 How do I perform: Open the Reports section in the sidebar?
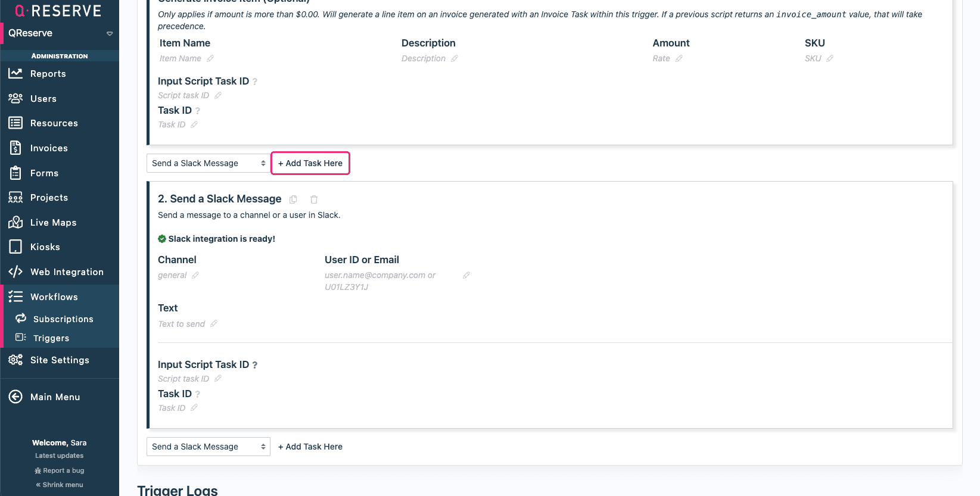coord(48,73)
